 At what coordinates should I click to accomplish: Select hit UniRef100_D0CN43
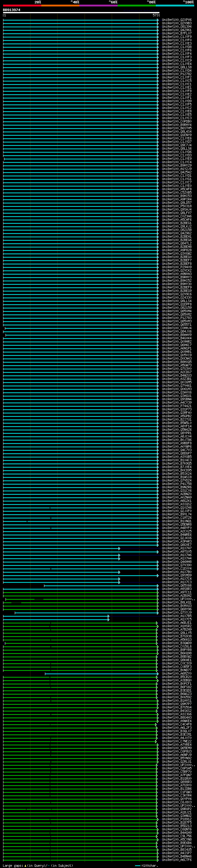(176, 358)
